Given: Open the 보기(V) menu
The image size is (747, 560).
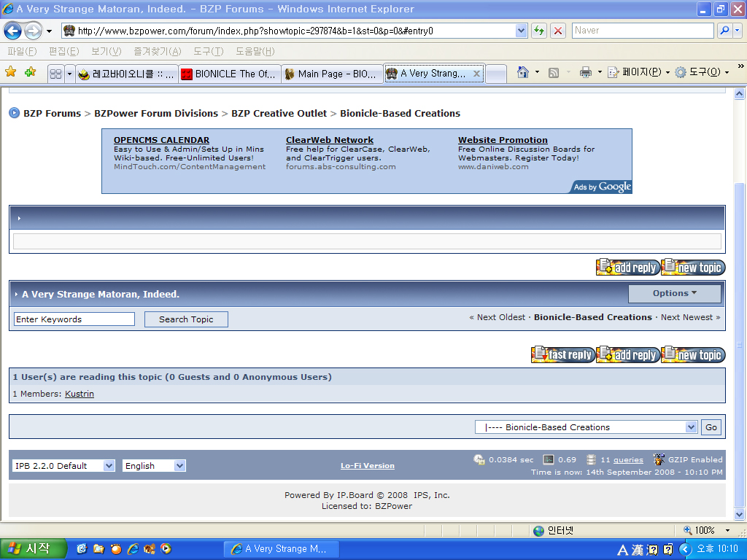Looking at the screenshot, I should (107, 52).
